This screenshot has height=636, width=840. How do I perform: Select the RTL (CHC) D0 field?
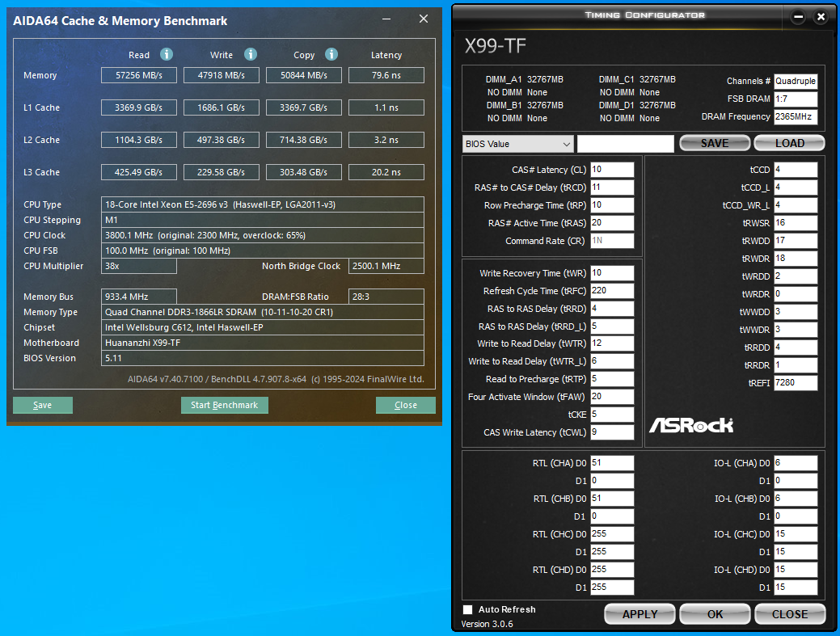coord(612,534)
